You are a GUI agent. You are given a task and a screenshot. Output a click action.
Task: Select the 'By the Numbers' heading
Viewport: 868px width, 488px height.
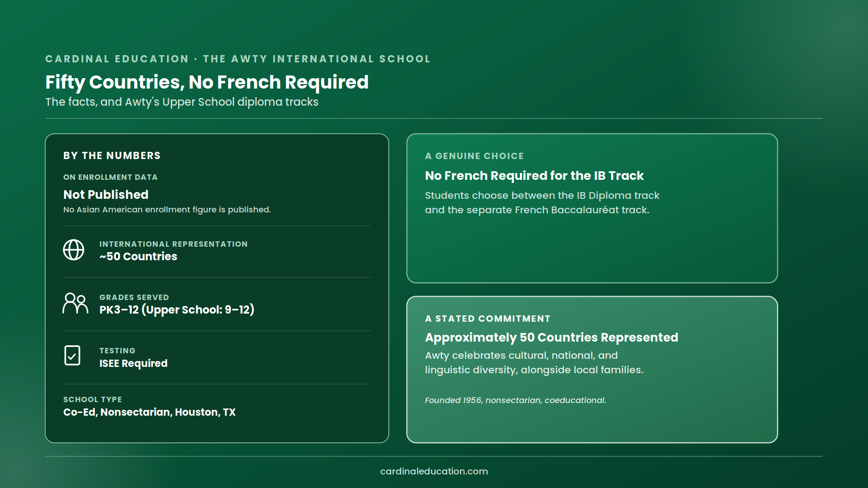click(112, 155)
